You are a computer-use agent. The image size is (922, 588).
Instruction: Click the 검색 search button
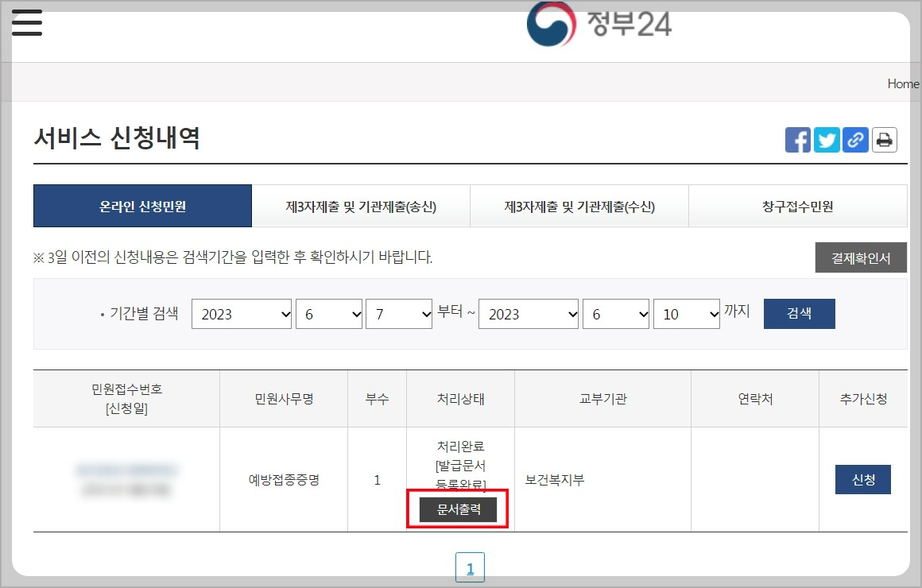click(799, 313)
